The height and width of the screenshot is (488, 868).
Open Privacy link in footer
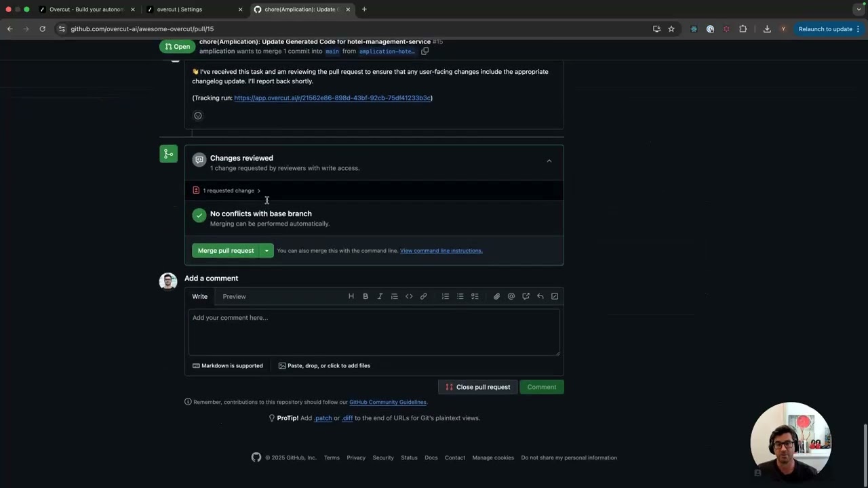point(356,457)
